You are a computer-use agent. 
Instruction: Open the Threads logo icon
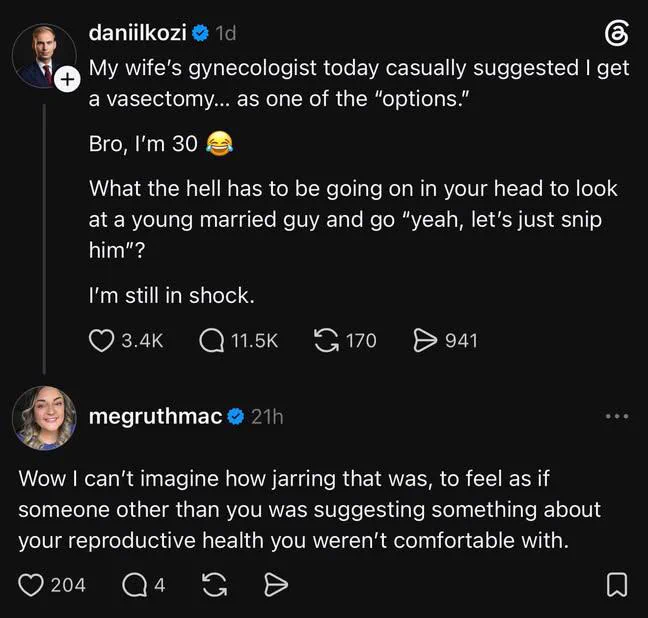pyautogui.click(x=617, y=33)
